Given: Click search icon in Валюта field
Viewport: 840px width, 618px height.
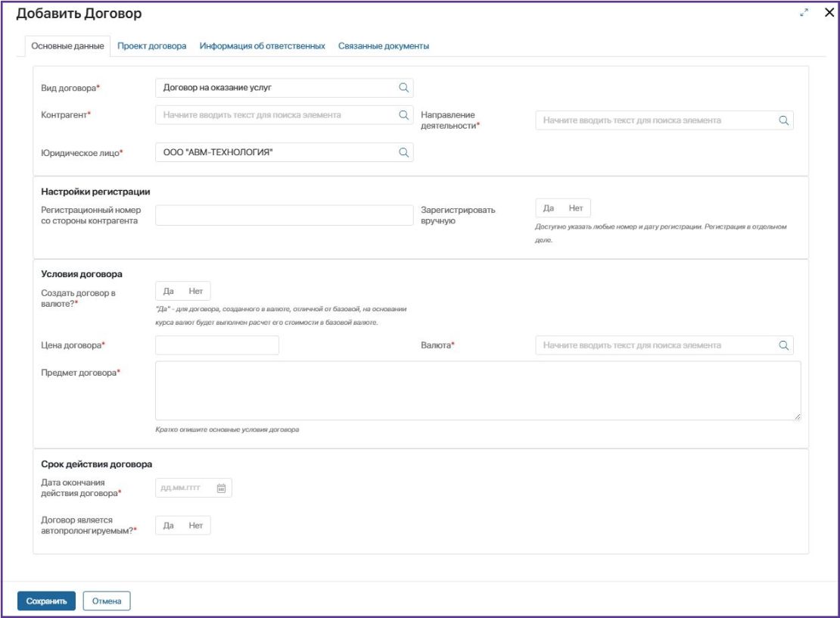Looking at the screenshot, I should [784, 345].
